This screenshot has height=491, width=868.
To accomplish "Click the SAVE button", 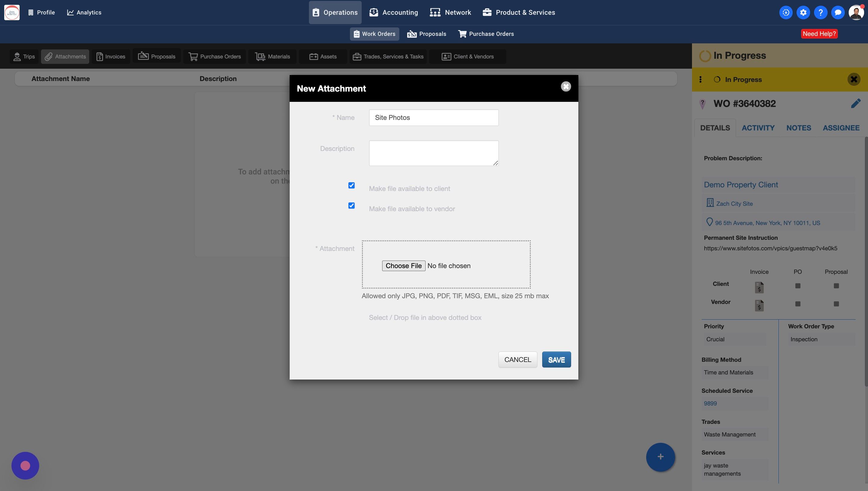I will coord(556,359).
